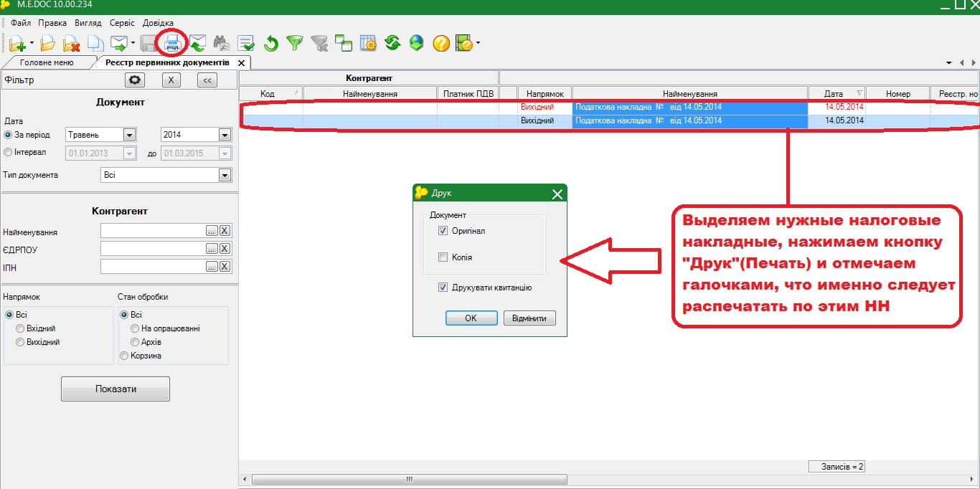Click the printer icon in toolbar

pos(172,44)
